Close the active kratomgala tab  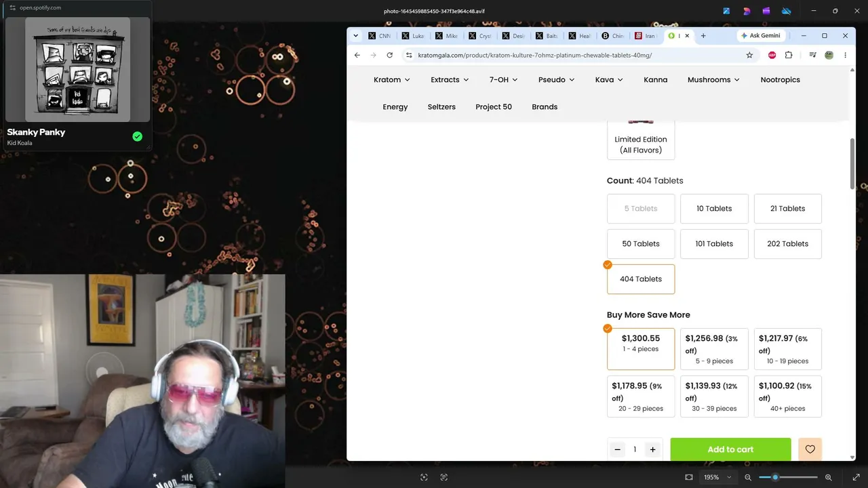(687, 35)
